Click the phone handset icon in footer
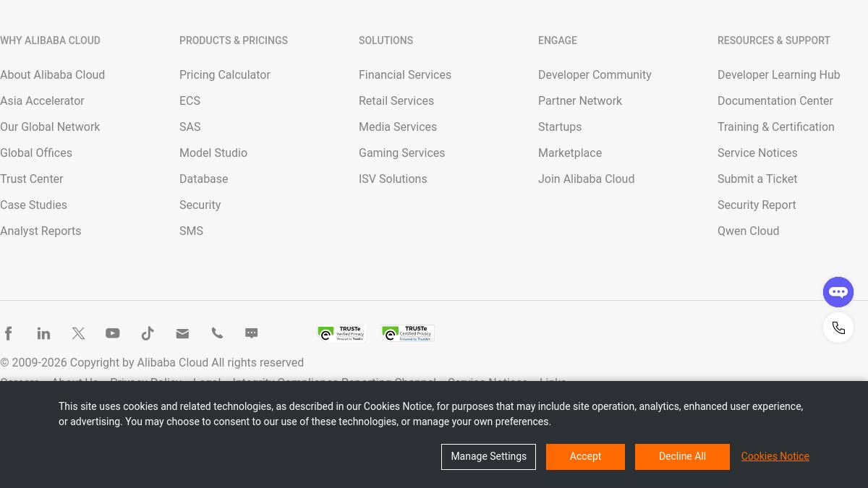This screenshot has width=868, height=488. tap(217, 333)
